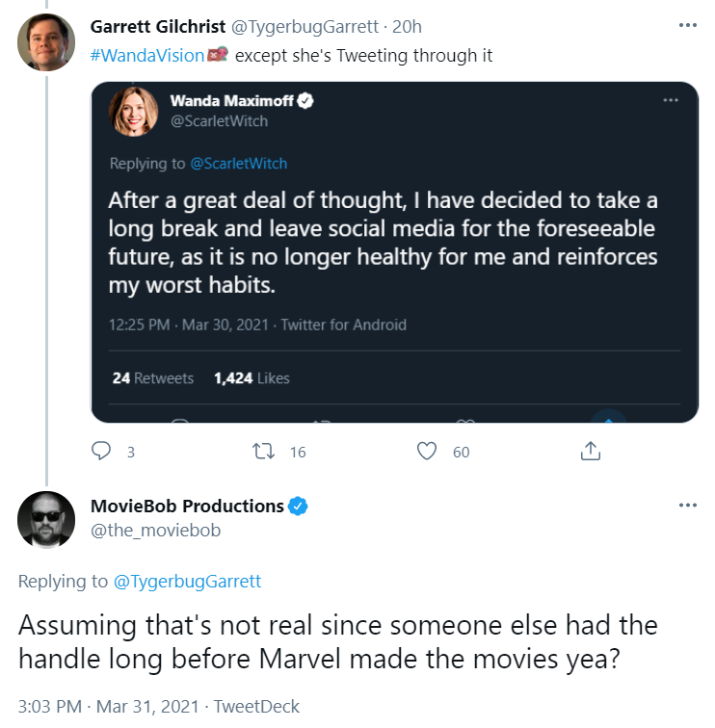Image resolution: width=715 pixels, height=728 pixels.
Task: Click Wanda Maximoff's verified checkmark badge
Action: click(x=305, y=100)
